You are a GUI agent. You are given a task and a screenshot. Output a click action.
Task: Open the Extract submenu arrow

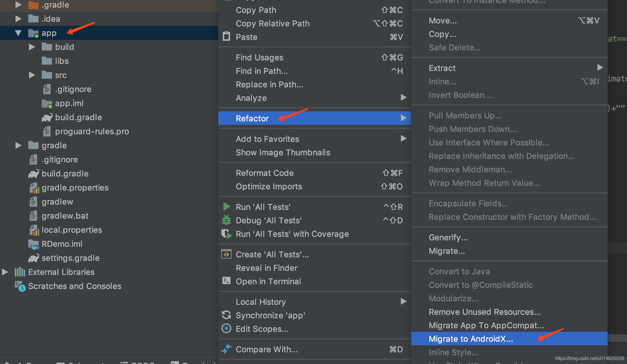point(600,67)
